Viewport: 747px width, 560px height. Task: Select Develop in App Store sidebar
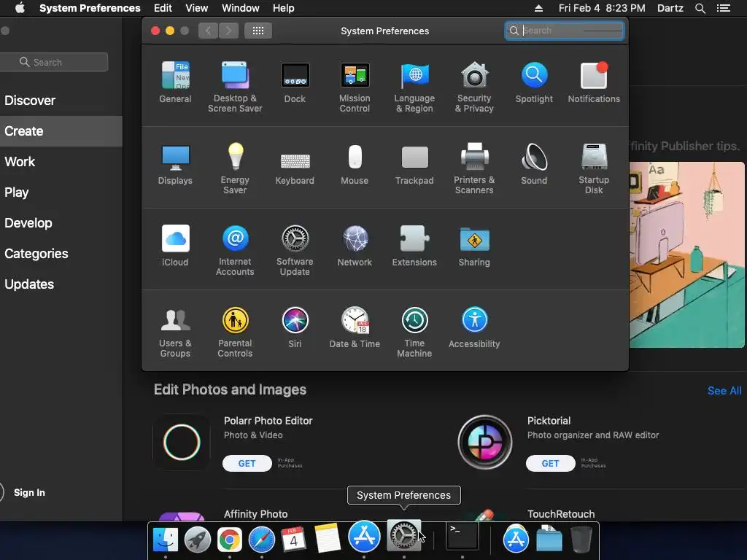pyautogui.click(x=61, y=223)
